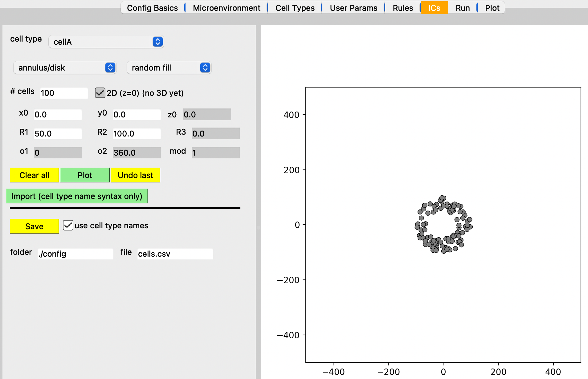This screenshot has width=588, height=379.
Task: Click the Undo last button
Action: (x=135, y=175)
